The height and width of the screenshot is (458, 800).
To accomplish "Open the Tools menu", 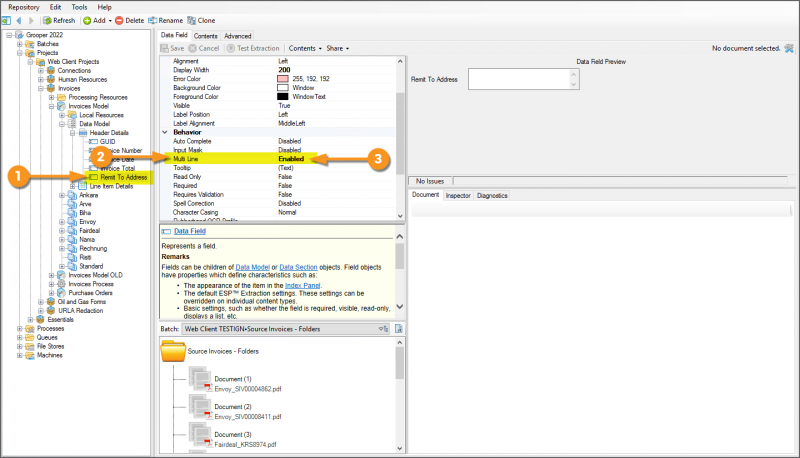I will [79, 7].
